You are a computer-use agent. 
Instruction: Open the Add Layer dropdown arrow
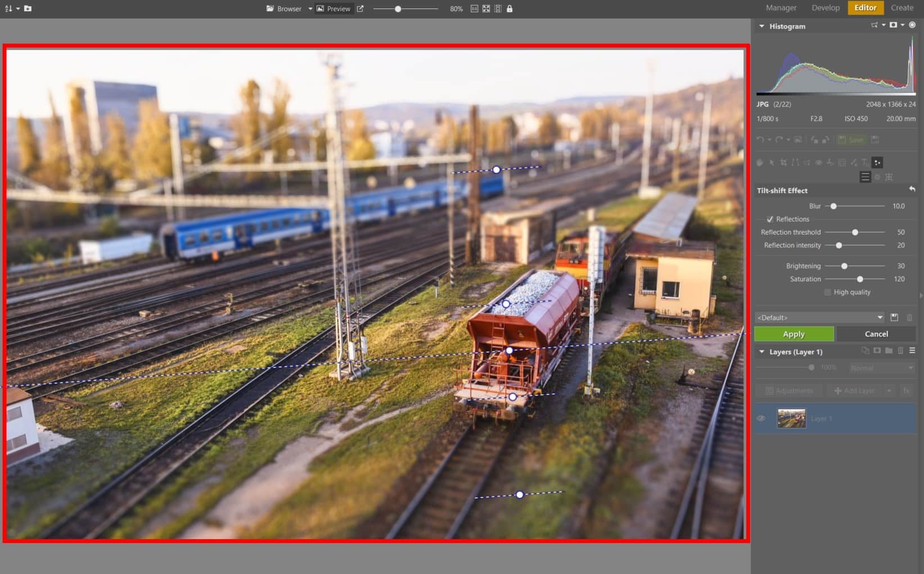coord(889,391)
